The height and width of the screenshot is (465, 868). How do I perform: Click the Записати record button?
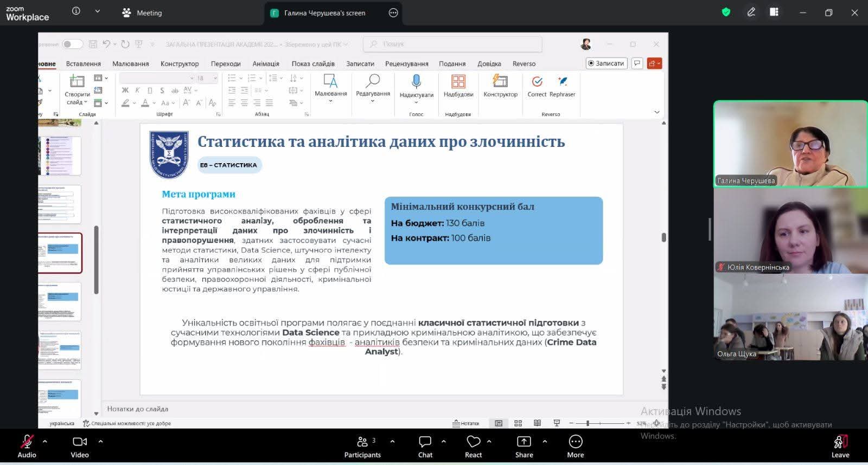click(x=606, y=63)
